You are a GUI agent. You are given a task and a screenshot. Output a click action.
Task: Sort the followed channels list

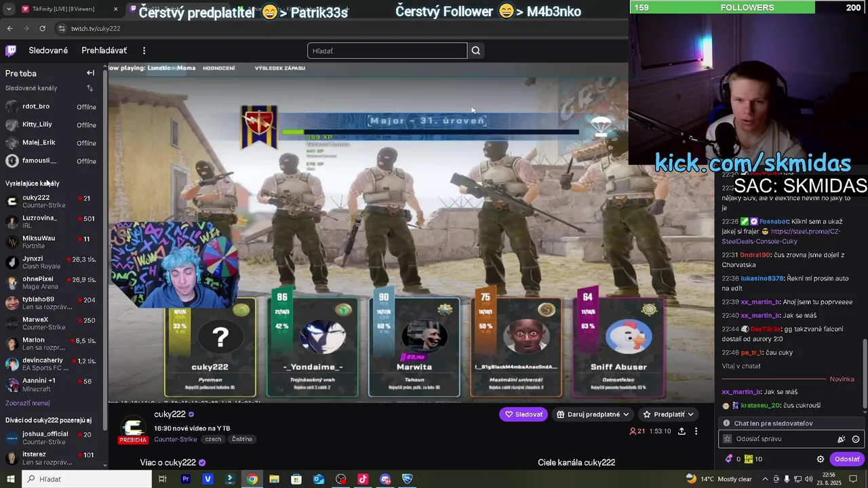[90, 88]
